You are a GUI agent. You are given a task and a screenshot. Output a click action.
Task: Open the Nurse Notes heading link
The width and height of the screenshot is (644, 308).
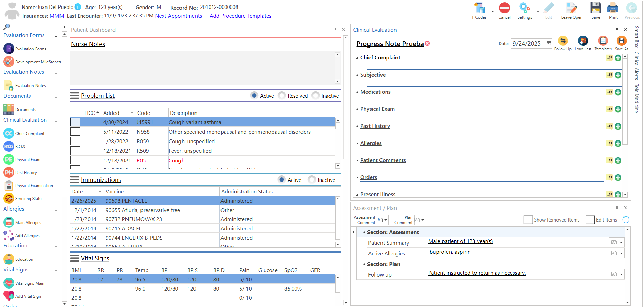pyautogui.click(x=88, y=44)
